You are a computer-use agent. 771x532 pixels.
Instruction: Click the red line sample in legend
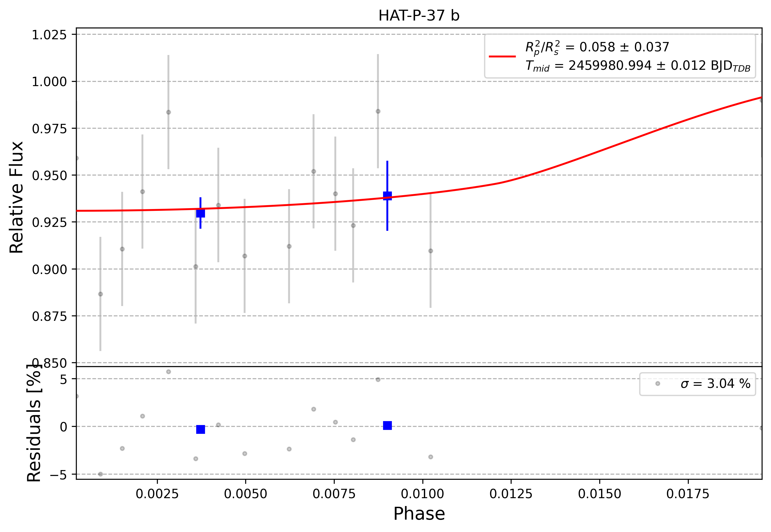pos(503,56)
